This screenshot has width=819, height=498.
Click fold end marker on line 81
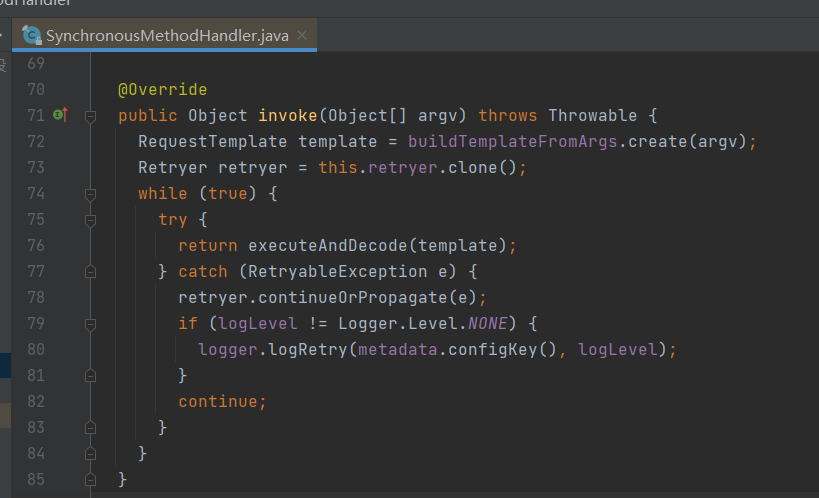(90, 376)
